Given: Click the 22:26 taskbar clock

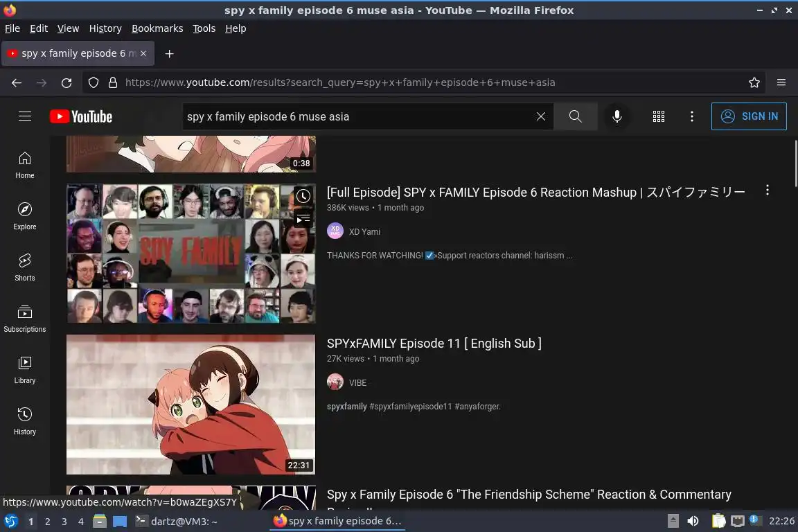Looking at the screenshot, I should coord(781,522).
